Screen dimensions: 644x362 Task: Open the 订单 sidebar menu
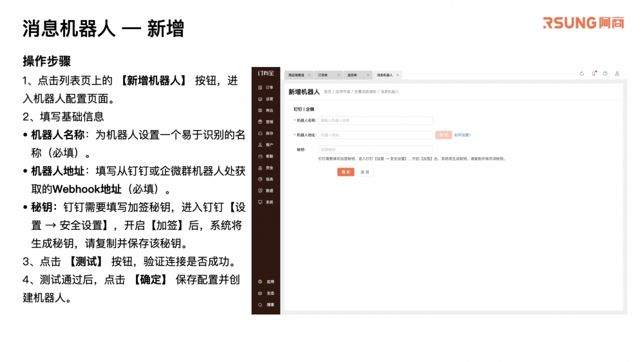(266, 88)
